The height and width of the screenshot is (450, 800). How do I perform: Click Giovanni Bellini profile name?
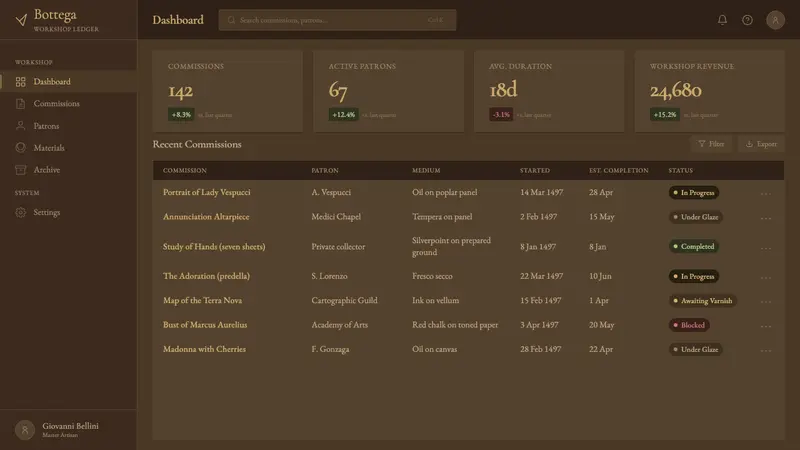click(70, 426)
